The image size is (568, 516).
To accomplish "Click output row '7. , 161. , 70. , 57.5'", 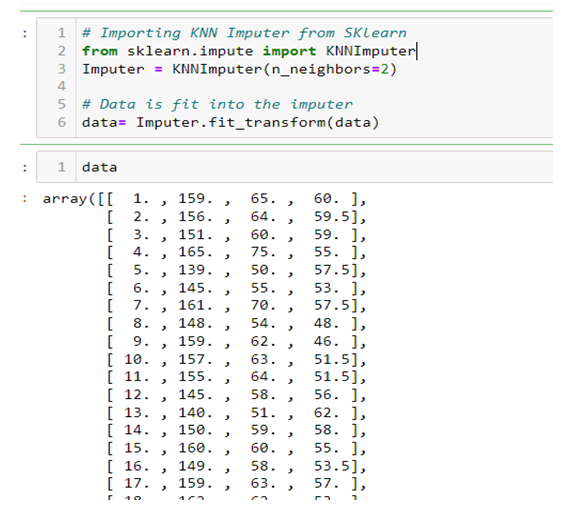I will tap(236, 306).
